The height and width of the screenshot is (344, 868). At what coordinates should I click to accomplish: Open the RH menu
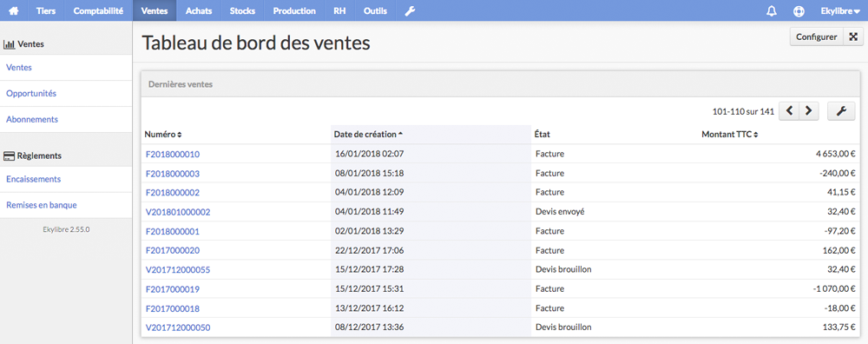[340, 10]
